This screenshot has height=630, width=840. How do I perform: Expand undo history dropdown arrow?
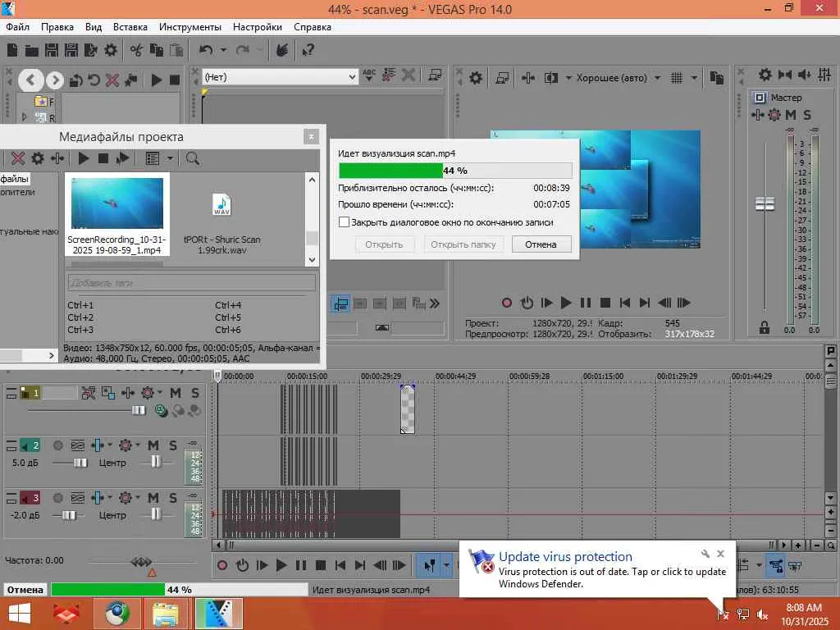click(x=223, y=50)
